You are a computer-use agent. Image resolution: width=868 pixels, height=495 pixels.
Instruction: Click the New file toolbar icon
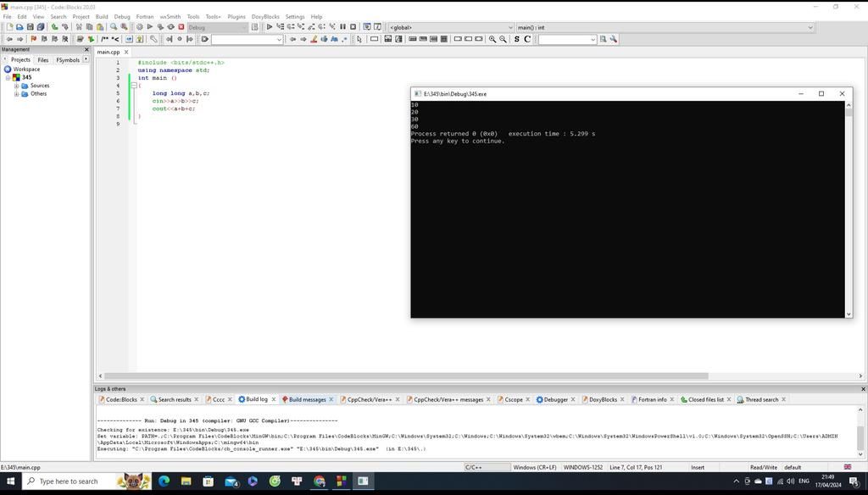click(x=9, y=26)
